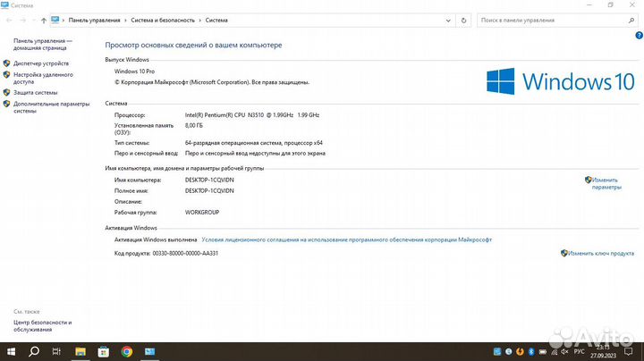Open taskbar search magnifier

[x=34, y=351]
